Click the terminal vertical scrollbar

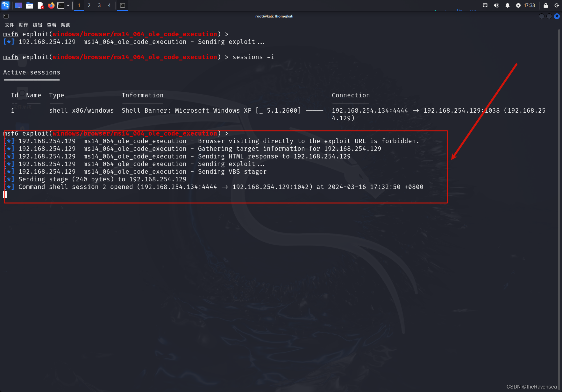559,210
